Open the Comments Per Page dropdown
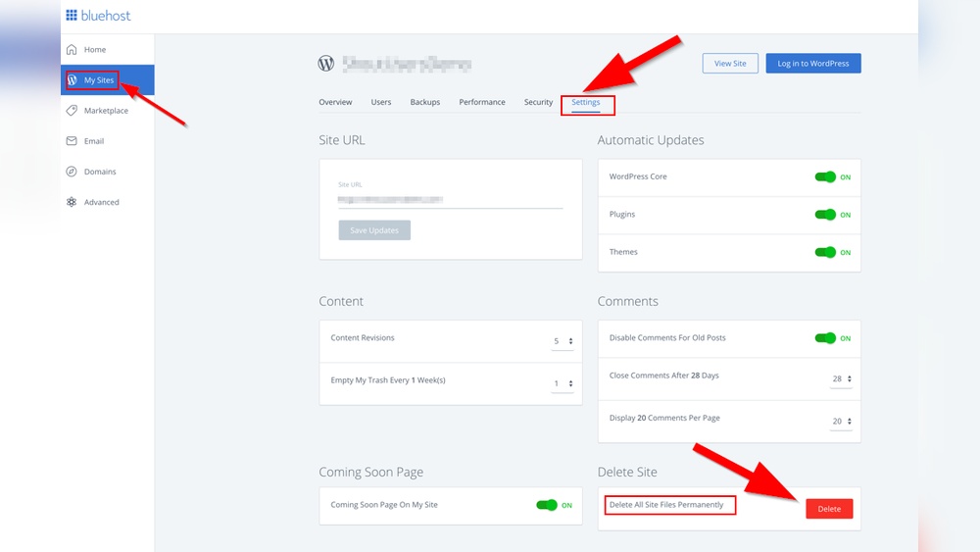 coord(841,422)
